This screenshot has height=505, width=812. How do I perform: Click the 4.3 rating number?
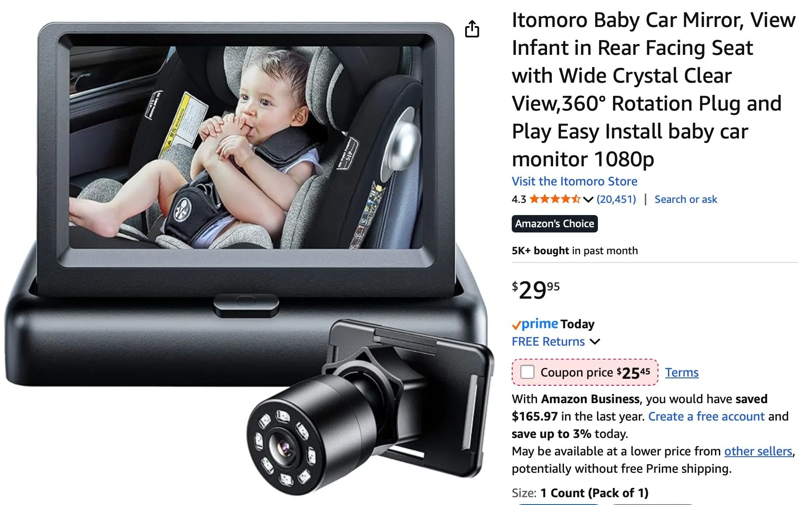pyautogui.click(x=519, y=199)
